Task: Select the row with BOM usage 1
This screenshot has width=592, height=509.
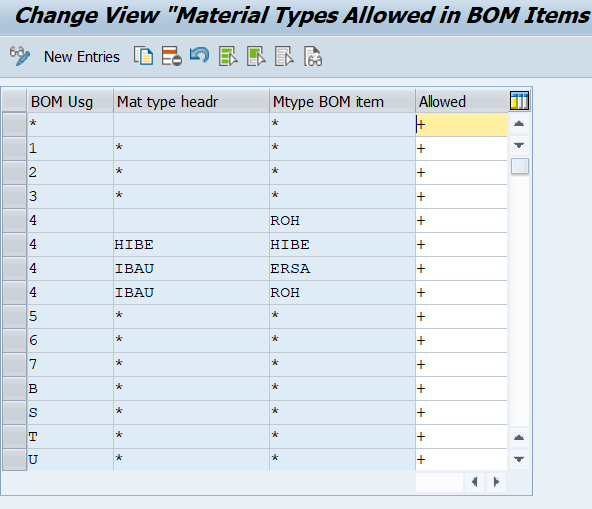Action: [14, 148]
